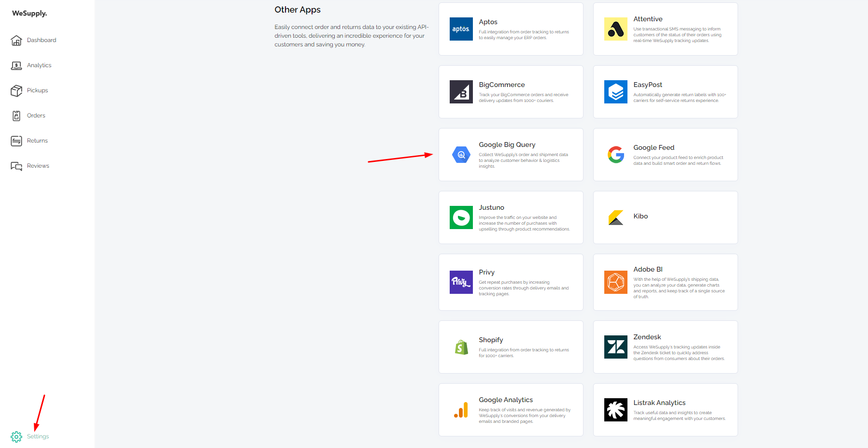The width and height of the screenshot is (868, 448).
Task: Open the Google Feed title
Action: [654, 147]
